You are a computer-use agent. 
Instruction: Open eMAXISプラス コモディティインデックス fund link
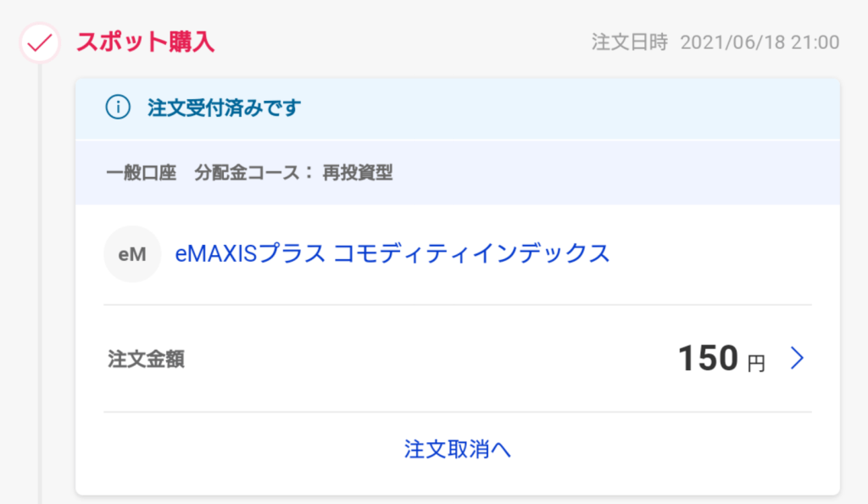point(392,253)
